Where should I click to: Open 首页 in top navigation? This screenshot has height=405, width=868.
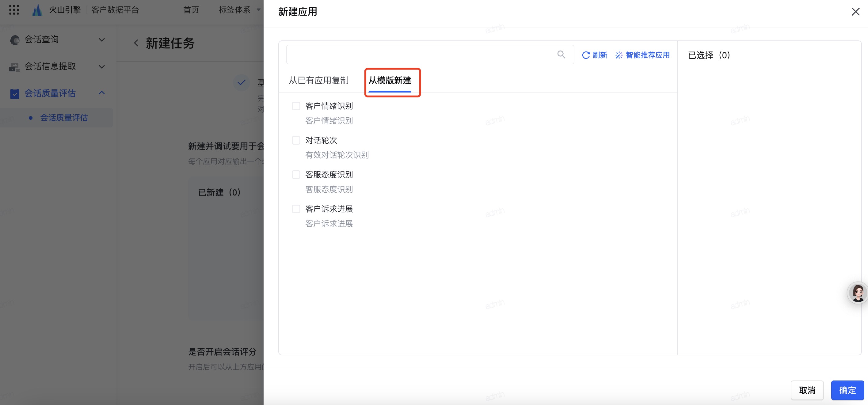(x=191, y=10)
